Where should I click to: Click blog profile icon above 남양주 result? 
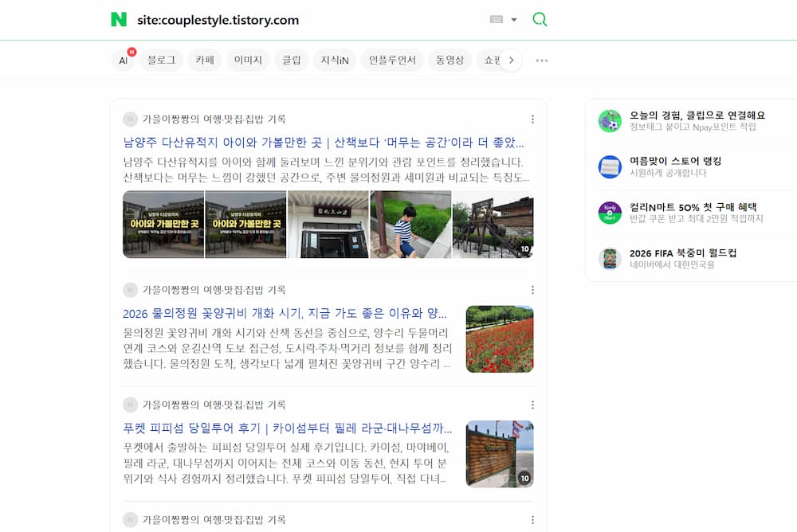pos(130,119)
